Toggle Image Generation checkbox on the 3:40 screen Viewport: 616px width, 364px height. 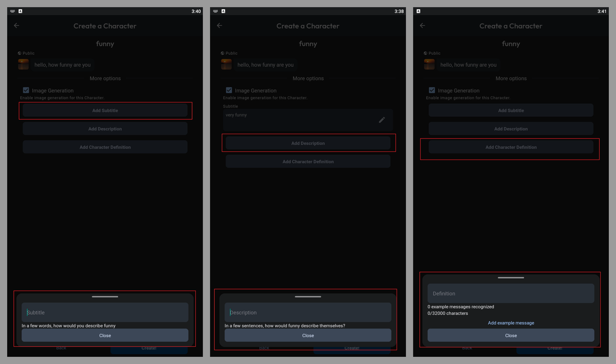pos(26,90)
